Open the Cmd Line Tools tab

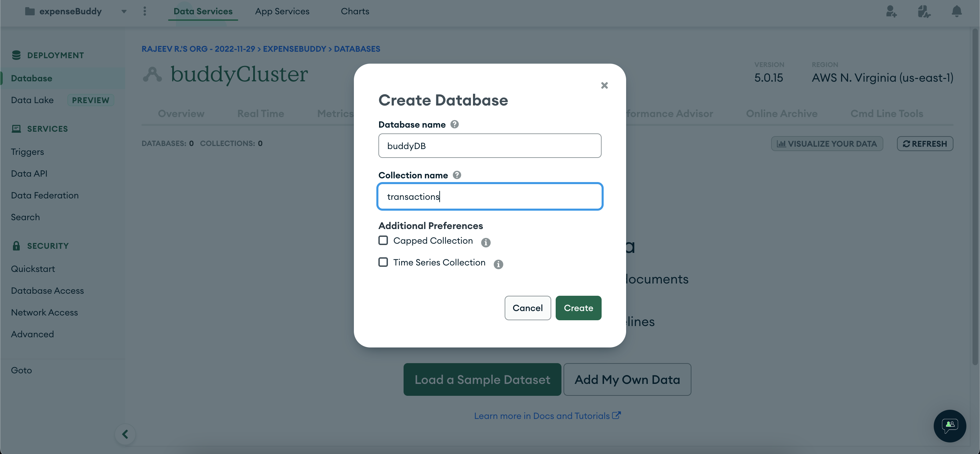point(886,113)
